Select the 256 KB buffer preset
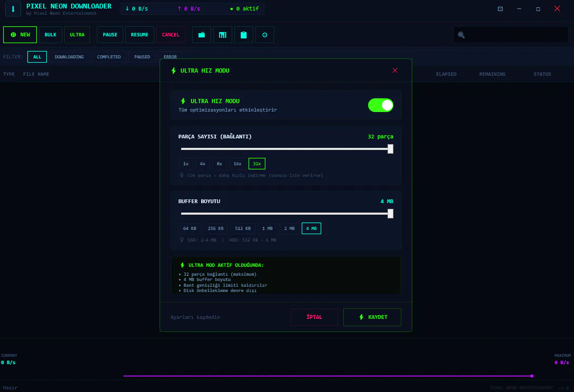 215,228
